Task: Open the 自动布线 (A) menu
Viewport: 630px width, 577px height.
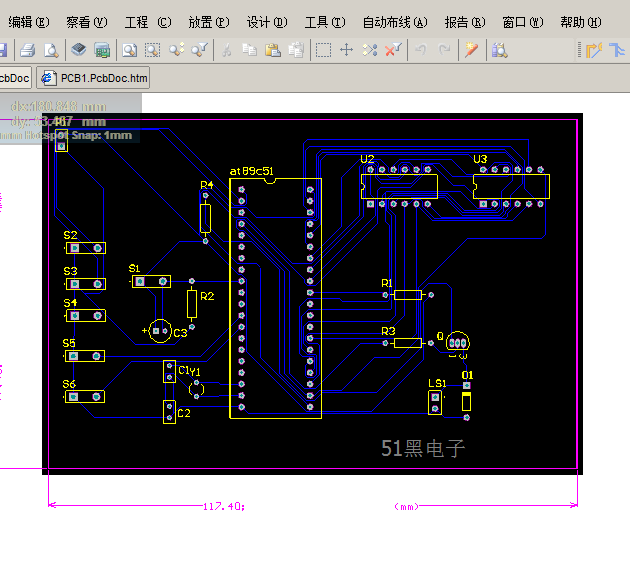Action: coord(395,22)
